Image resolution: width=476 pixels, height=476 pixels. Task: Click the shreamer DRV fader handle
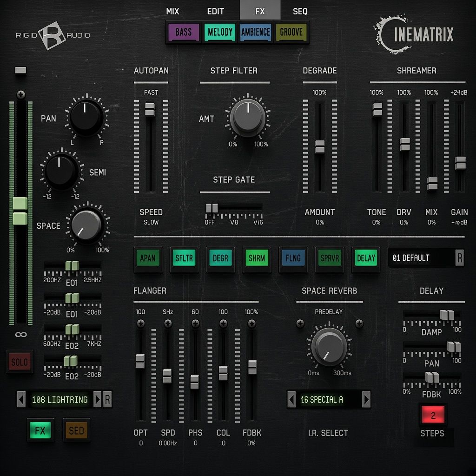(x=405, y=144)
